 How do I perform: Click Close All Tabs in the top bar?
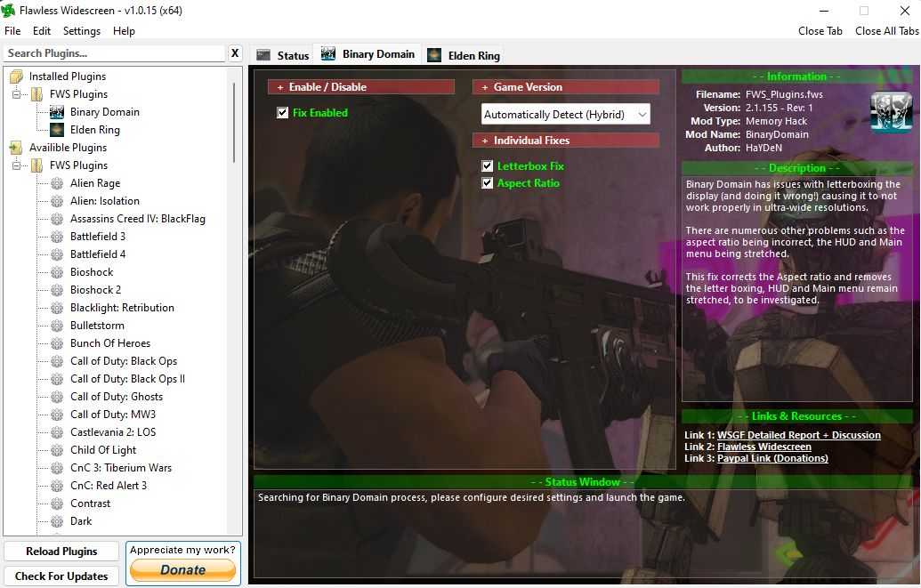click(887, 31)
